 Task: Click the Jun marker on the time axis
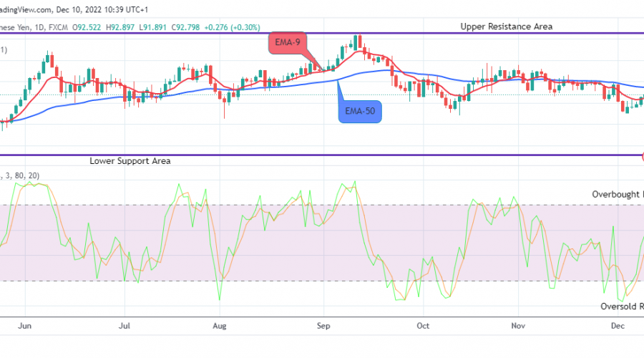[25, 325]
